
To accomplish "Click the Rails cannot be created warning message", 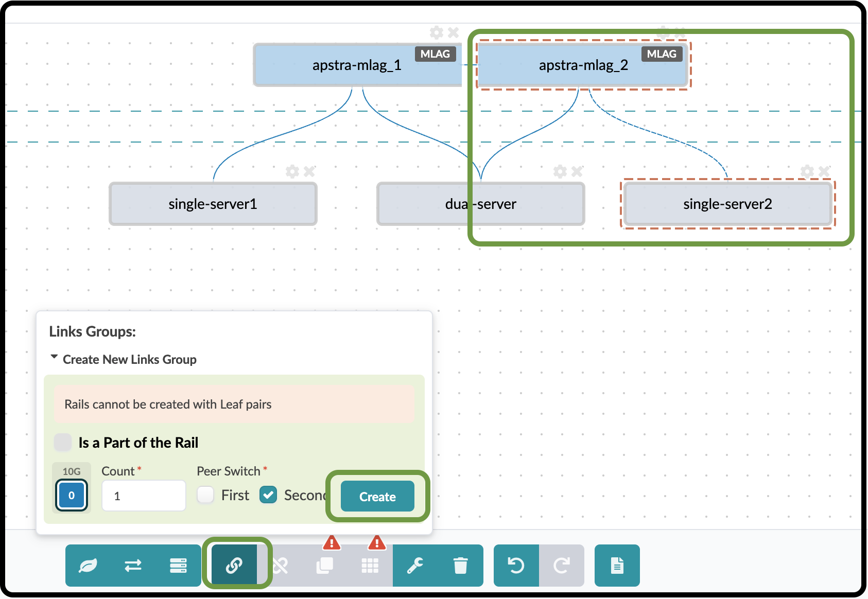I will (x=234, y=404).
